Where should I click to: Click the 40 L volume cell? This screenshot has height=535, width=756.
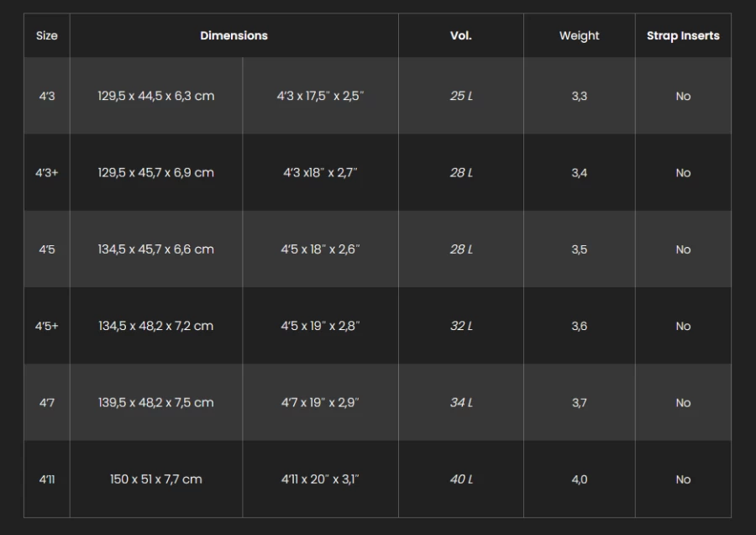pos(461,480)
